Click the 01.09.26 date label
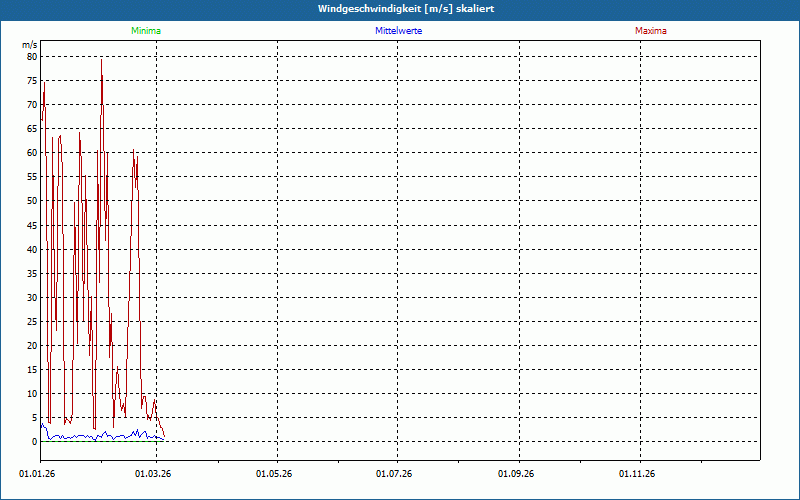This screenshot has height=500, width=800. [516, 473]
